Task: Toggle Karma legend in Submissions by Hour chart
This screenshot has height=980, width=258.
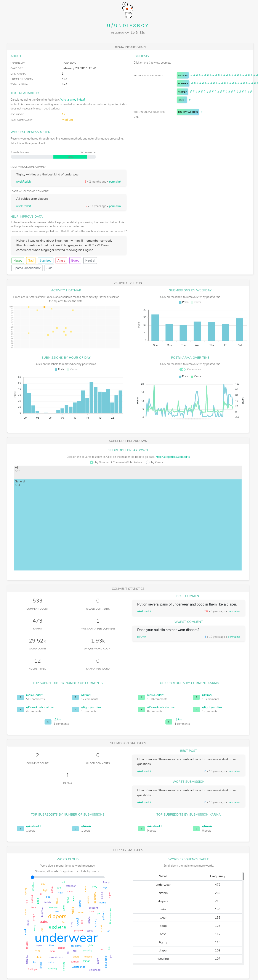Action: [x=72, y=370]
